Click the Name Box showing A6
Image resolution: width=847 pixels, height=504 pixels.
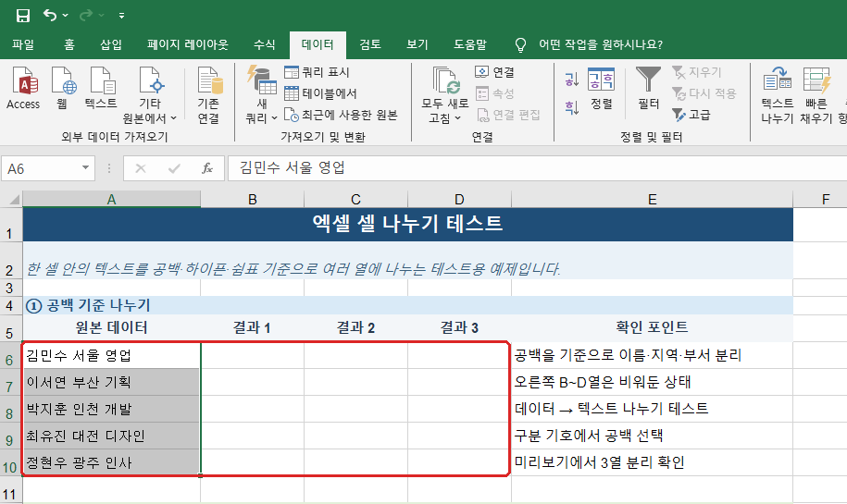[41, 169]
